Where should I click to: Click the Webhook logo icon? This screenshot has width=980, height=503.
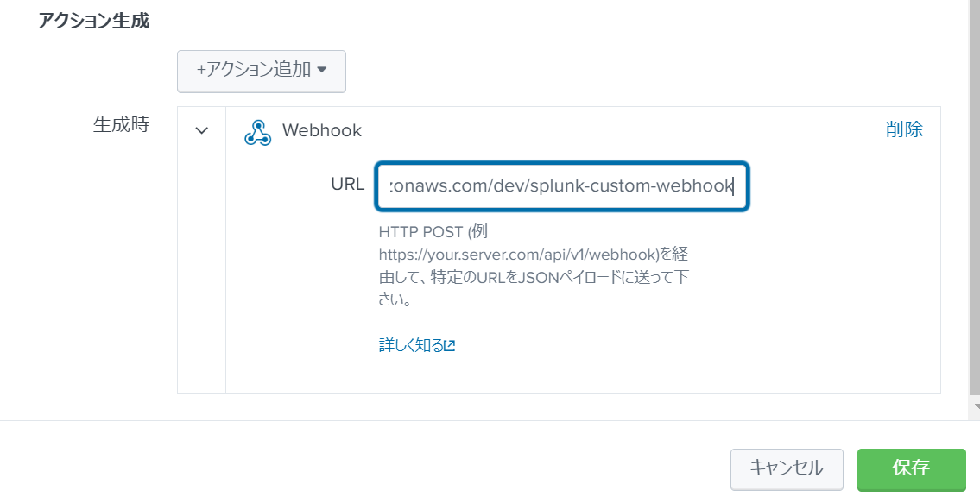257,133
